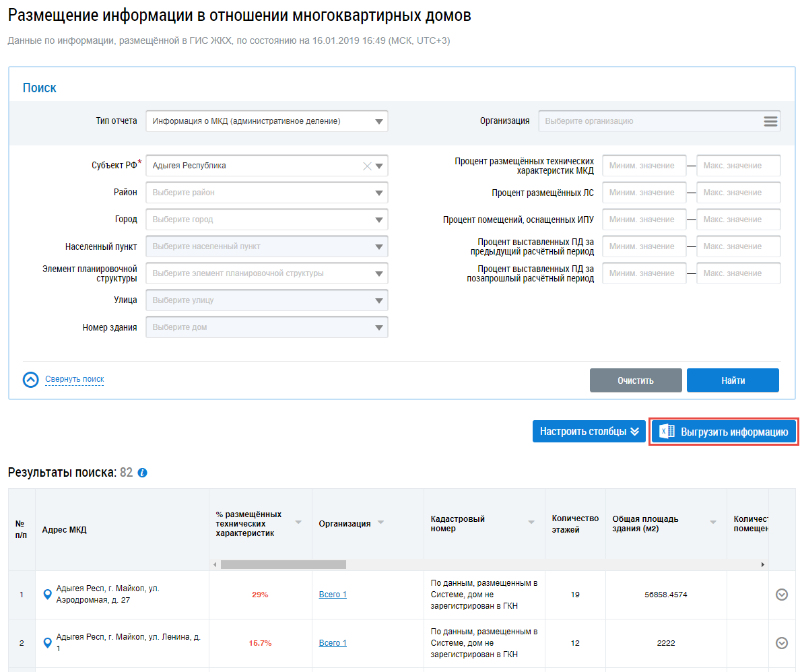
Task: Click the collapse search circle arrow icon
Action: 31,380
